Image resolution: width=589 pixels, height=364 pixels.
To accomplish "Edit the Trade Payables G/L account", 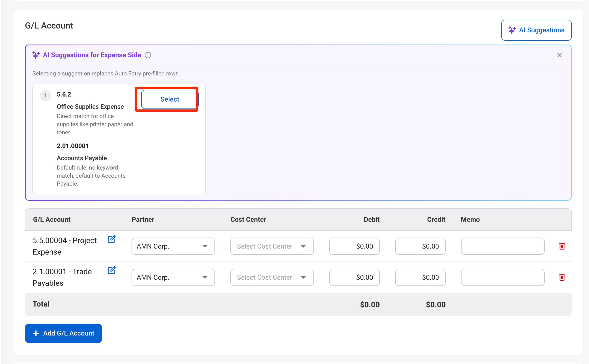I will pos(111,270).
